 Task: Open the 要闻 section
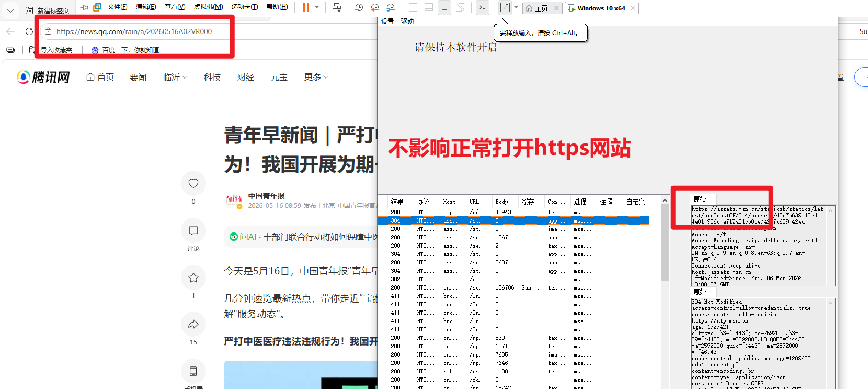coord(138,77)
